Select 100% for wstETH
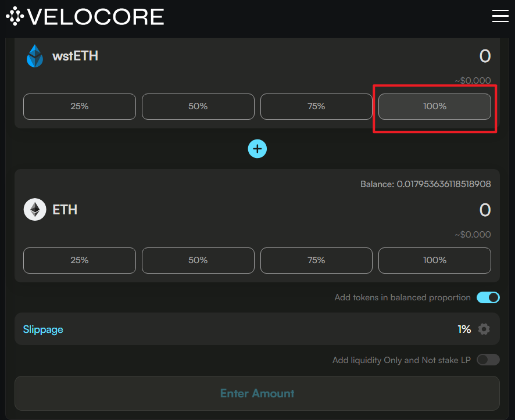Viewport: 515px width, 420px height. [435, 106]
